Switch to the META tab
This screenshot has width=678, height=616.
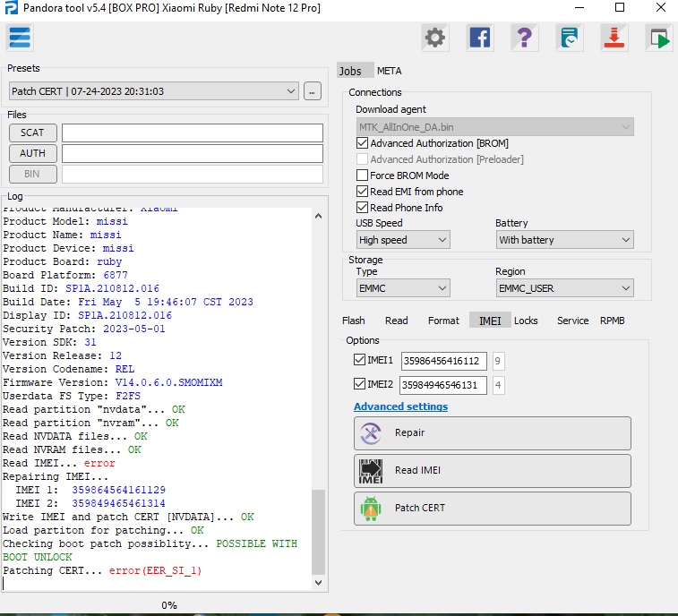pos(389,71)
